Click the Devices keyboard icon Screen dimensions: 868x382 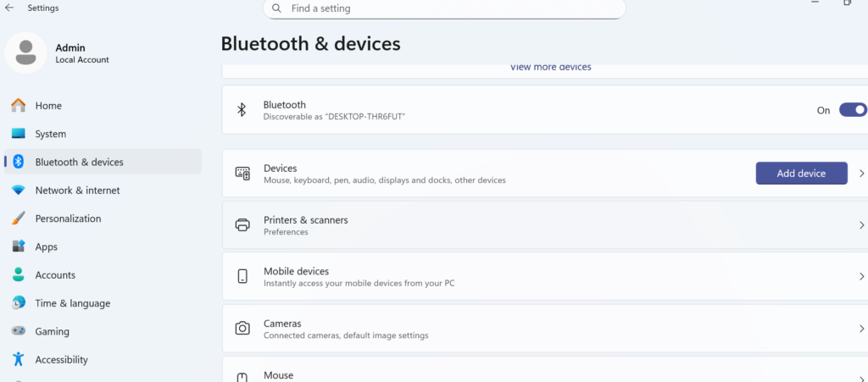242,173
